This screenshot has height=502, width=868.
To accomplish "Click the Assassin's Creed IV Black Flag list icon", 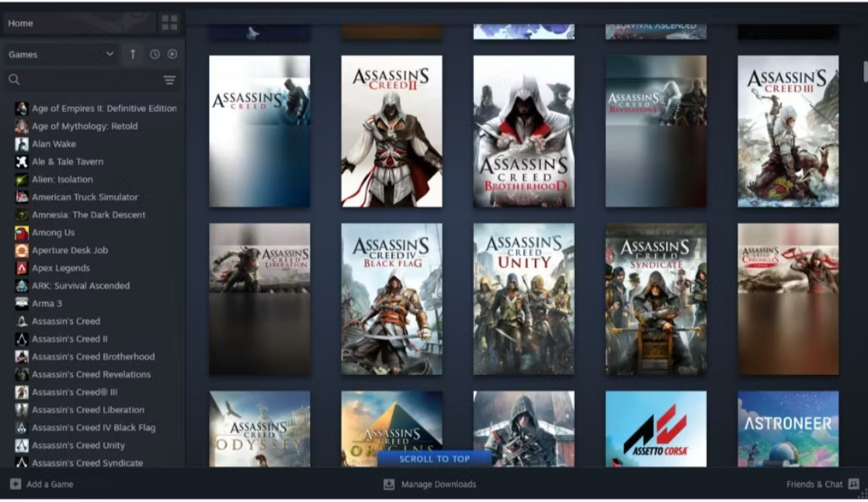I will pyautogui.click(x=22, y=428).
